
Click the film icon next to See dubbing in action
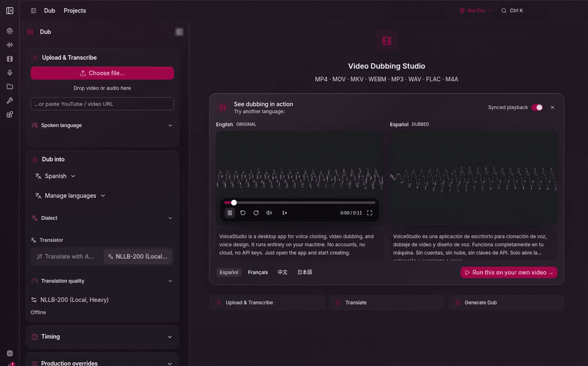pyautogui.click(x=222, y=108)
